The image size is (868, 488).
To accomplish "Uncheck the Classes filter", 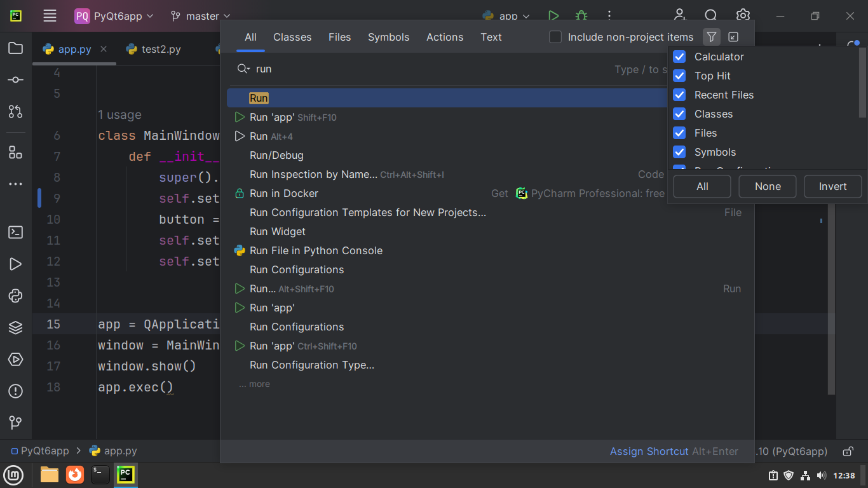I will tap(679, 114).
